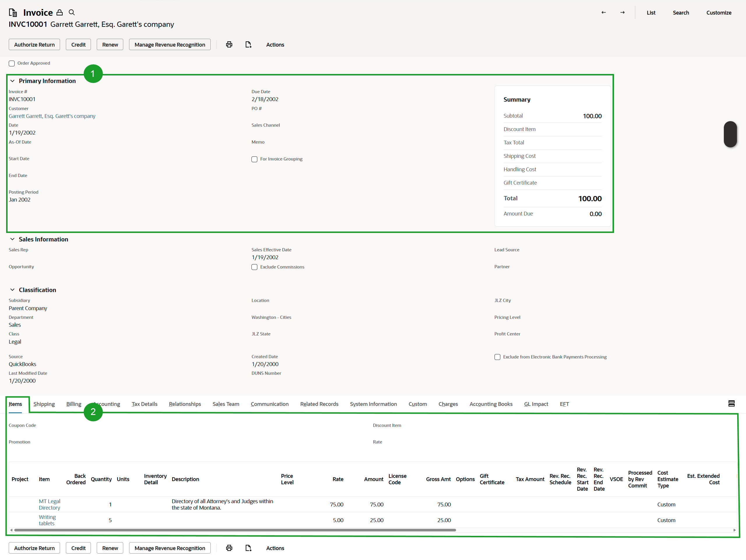Check Exclude from Electronic Bank Payments Processing
Image resolution: width=746 pixels, height=560 pixels.
coord(497,357)
